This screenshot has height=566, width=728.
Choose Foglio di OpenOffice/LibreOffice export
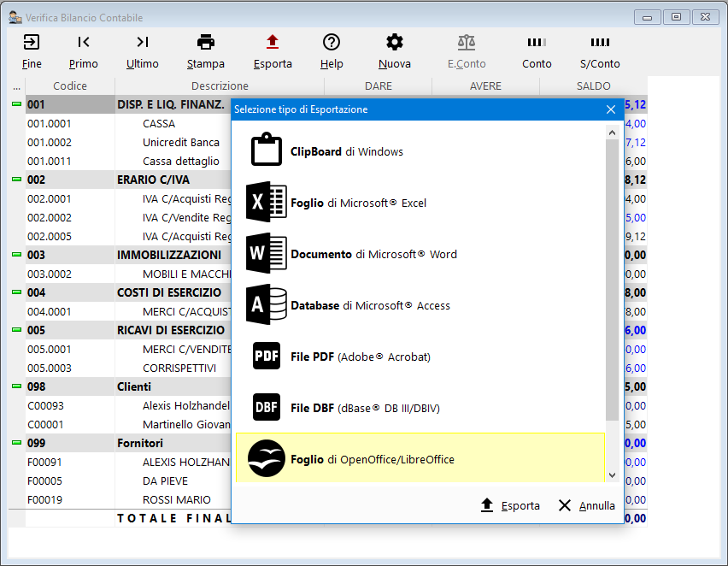click(420, 457)
